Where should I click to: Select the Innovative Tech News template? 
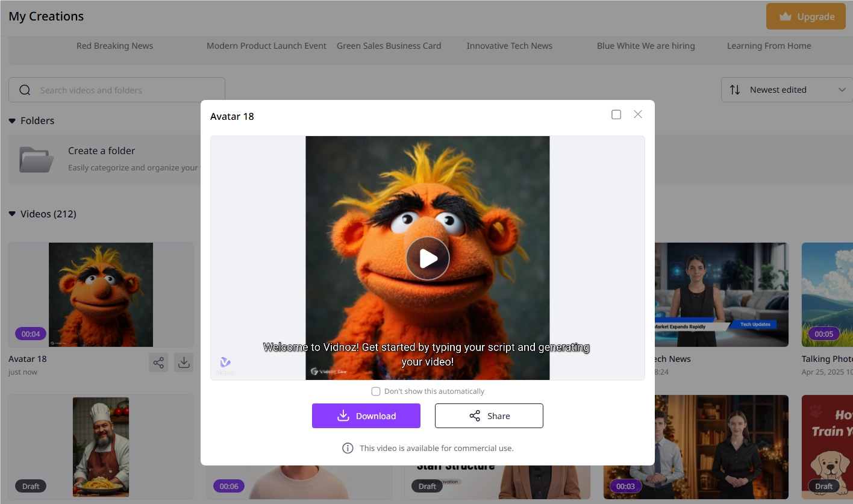click(x=509, y=46)
